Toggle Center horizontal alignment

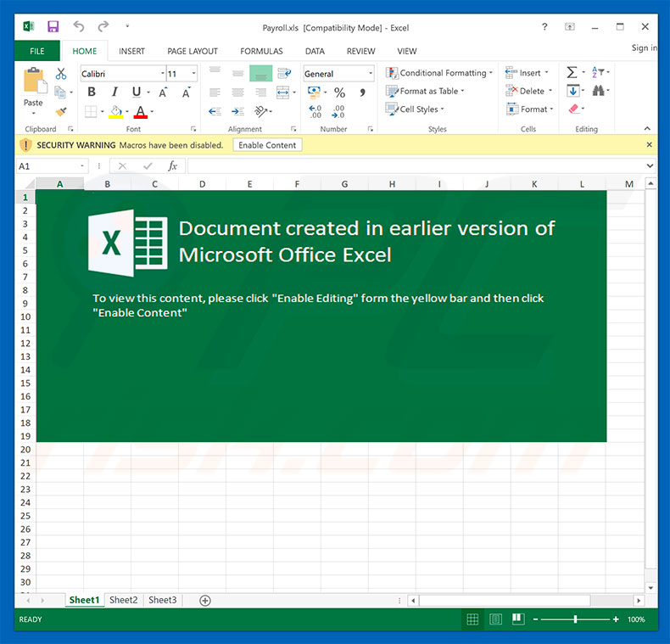pos(238,92)
